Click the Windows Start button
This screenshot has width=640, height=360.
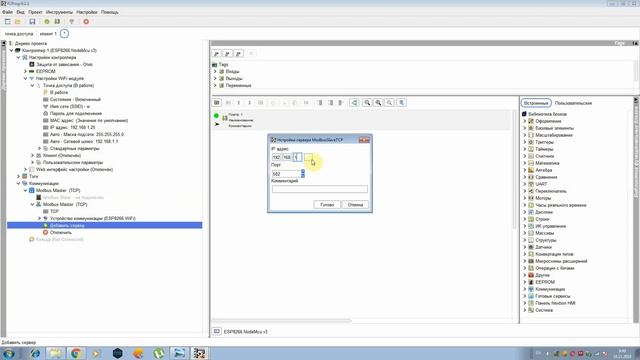tap(9, 353)
